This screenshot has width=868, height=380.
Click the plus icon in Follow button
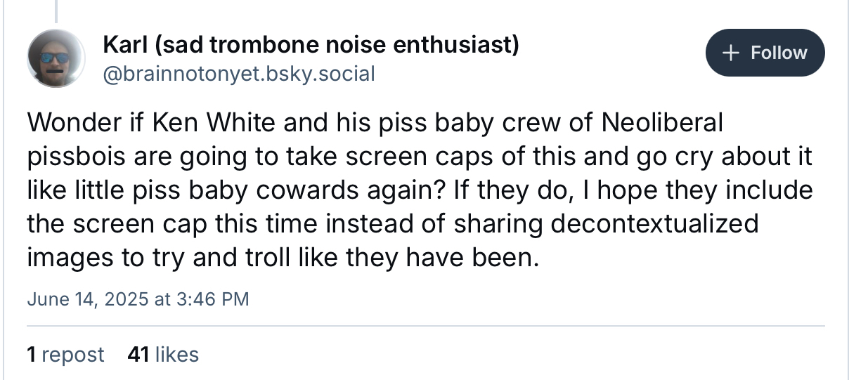click(x=732, y=53)
